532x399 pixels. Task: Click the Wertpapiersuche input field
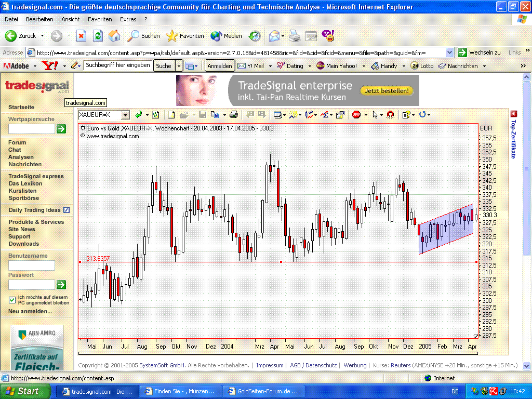click(32, 129)
